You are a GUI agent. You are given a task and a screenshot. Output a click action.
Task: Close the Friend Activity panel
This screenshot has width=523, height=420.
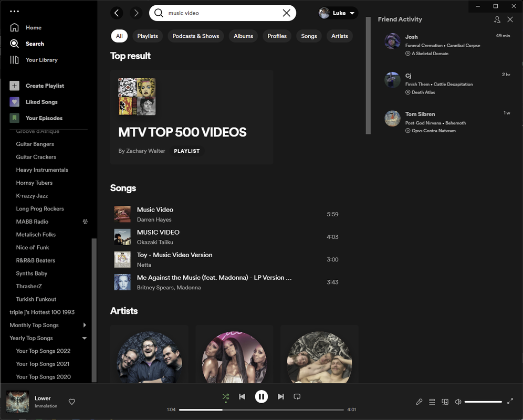tap(510, 19)
